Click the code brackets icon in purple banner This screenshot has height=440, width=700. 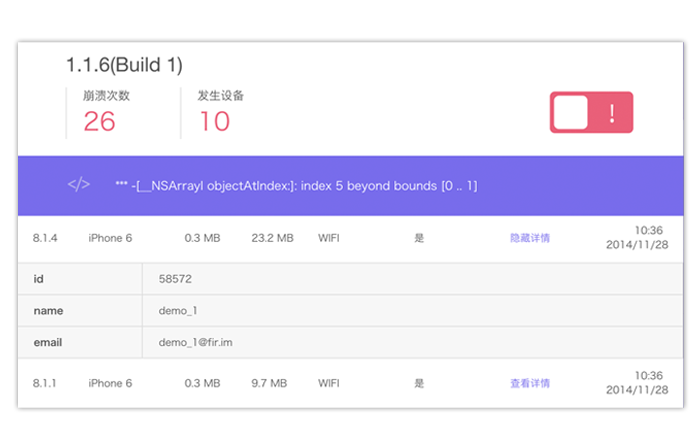79,185
